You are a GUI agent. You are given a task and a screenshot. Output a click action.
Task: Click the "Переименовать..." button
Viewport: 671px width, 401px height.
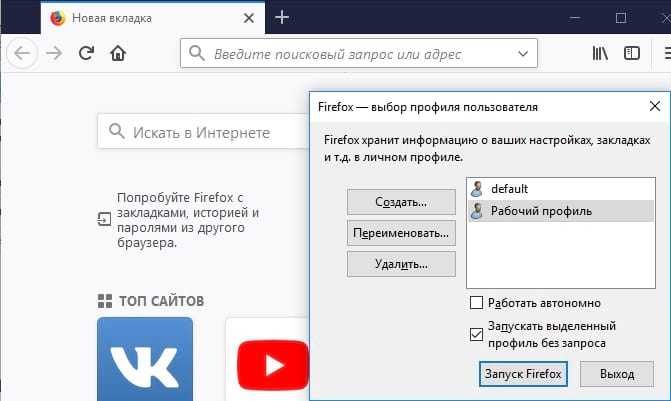tap(401, 233)
